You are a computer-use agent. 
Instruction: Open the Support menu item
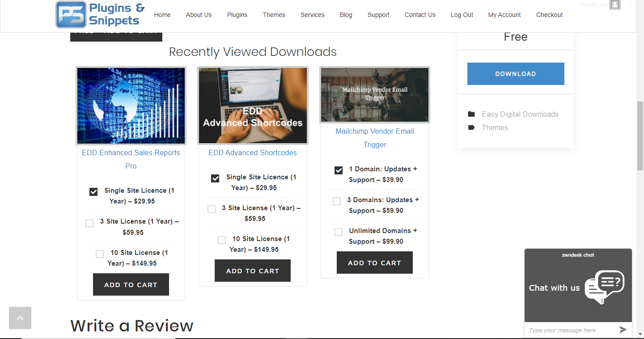(378, 15)
